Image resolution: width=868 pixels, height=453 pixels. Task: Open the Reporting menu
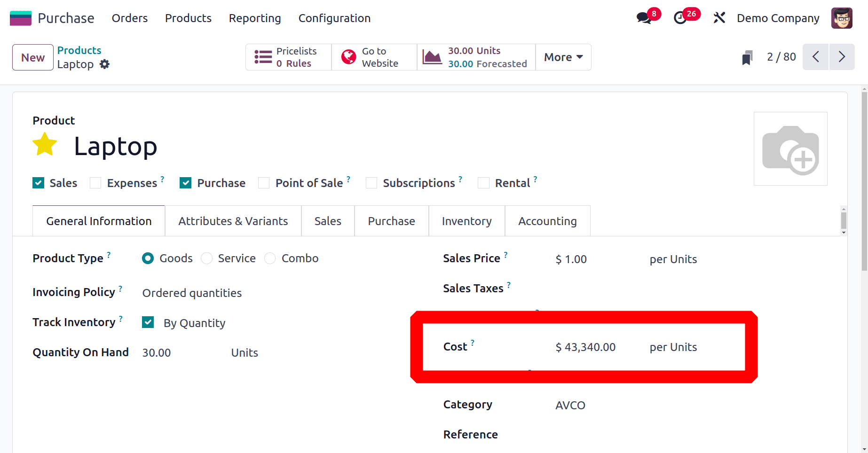click(x=255, y=18)
